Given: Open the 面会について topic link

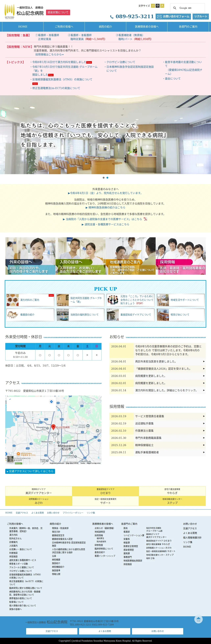Looking at the screenshot, I should pyautogui.click(x=173, y=79).
